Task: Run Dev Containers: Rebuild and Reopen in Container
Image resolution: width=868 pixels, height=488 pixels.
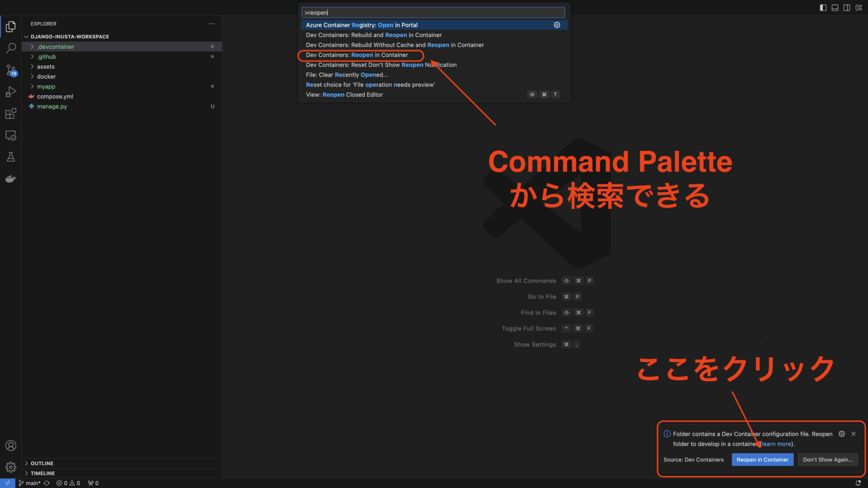Action: [434, 35]
